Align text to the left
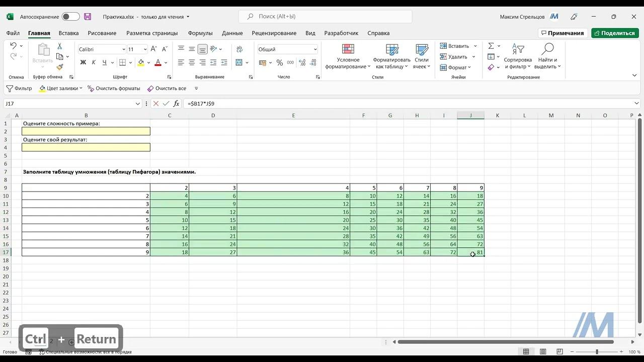 coord(181,63)
